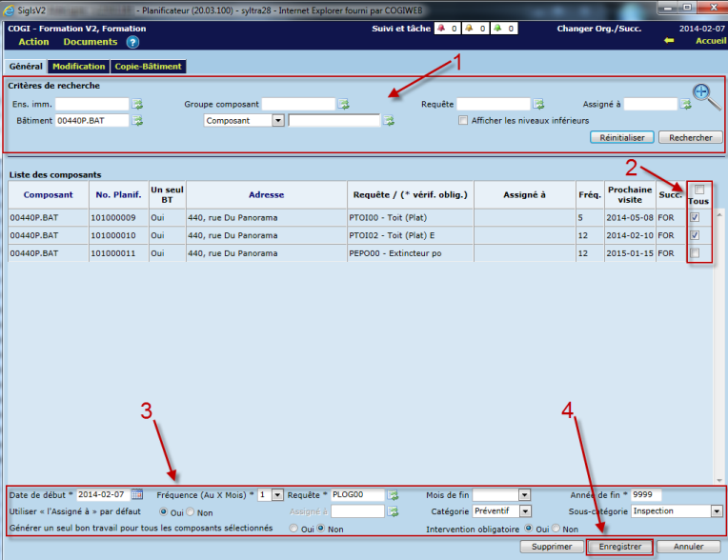Open the Sous-catégorie Inspection dropdown
This screenshot has width=728, height=560.
pyautogui.click(x=717, y=511)
